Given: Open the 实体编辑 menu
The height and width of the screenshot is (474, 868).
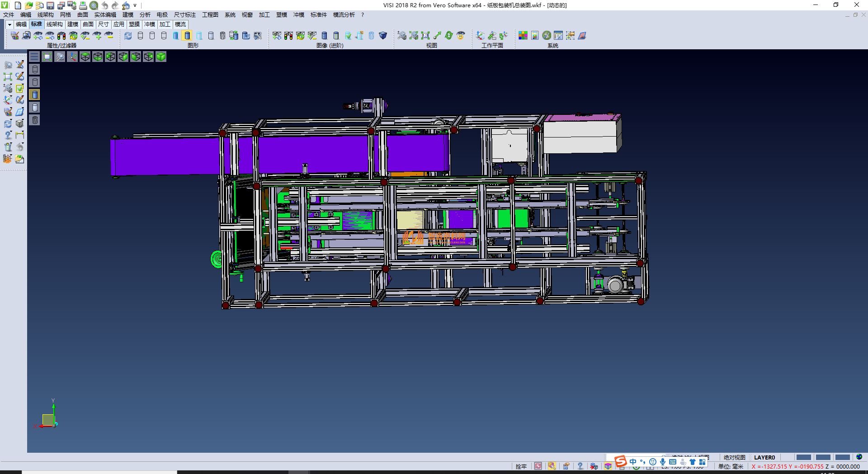Looking at the screenshot, I should [105, 15].
